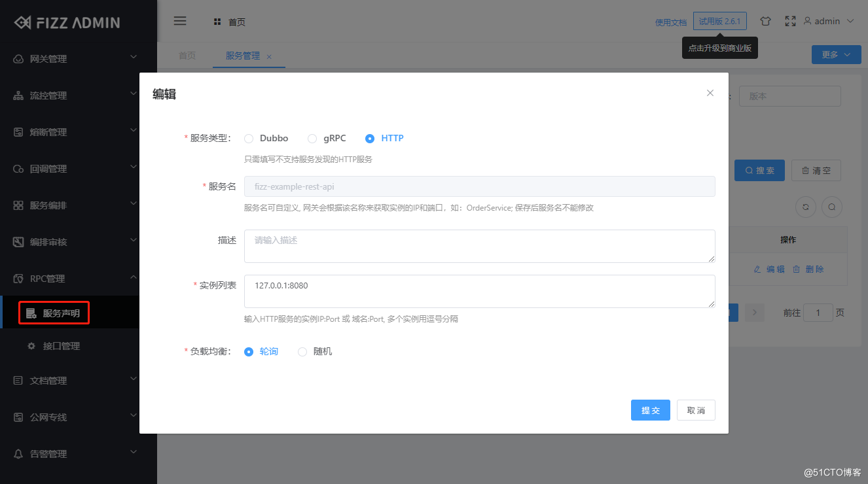This screenshot has width=868, height=484.
Task: Submit the form with 提交 button
Action: [x=650, y=410]
